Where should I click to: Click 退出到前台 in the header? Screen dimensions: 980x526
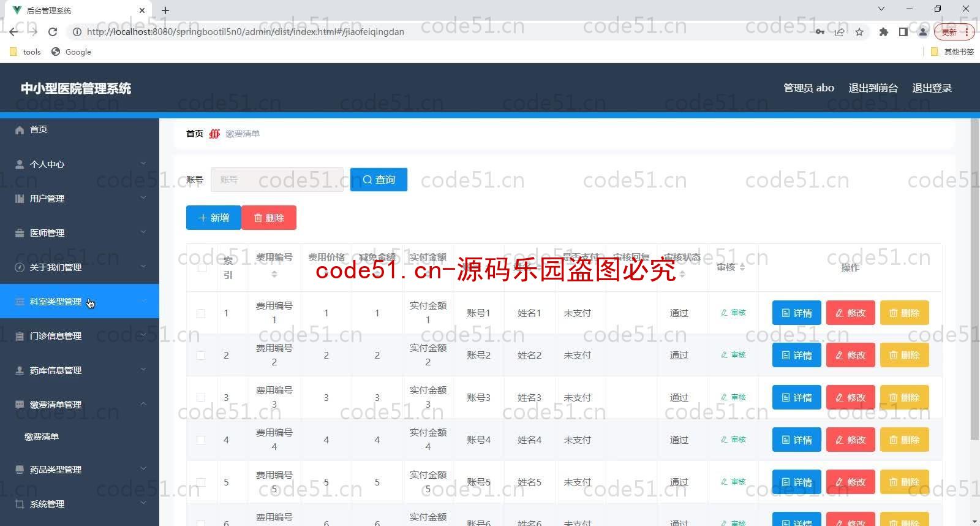tap(873, 88)
